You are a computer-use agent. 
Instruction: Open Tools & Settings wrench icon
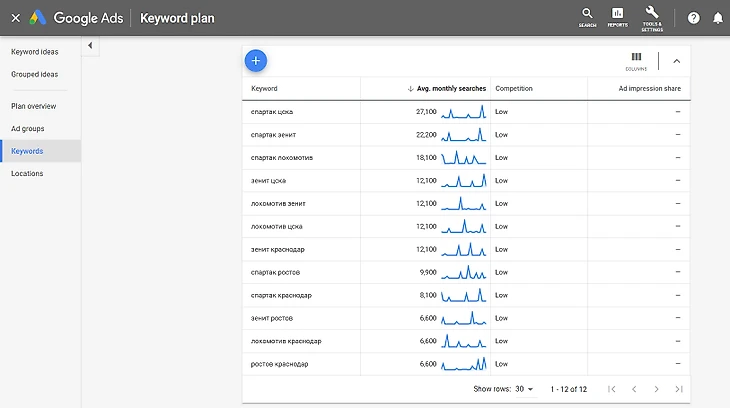tap(652, 15)
